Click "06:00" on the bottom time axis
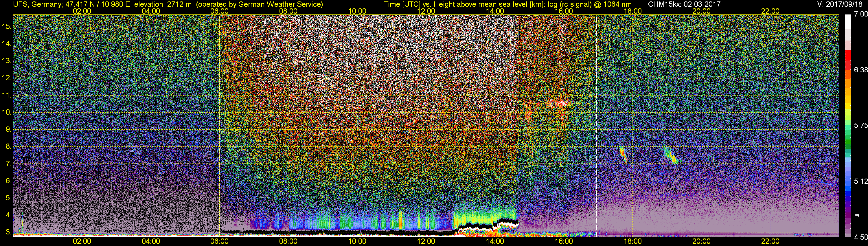Viewport: 868px width, 246px height. (x=219, y=241)
